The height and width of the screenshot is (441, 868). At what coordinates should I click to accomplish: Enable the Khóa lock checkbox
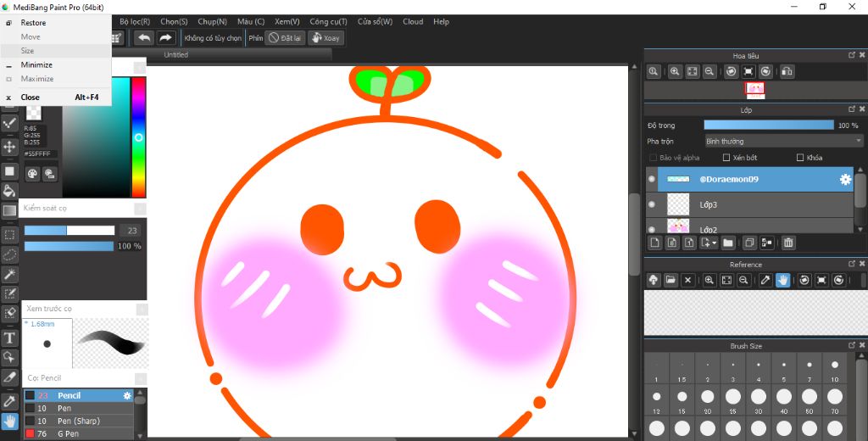(x=800, y=158)
